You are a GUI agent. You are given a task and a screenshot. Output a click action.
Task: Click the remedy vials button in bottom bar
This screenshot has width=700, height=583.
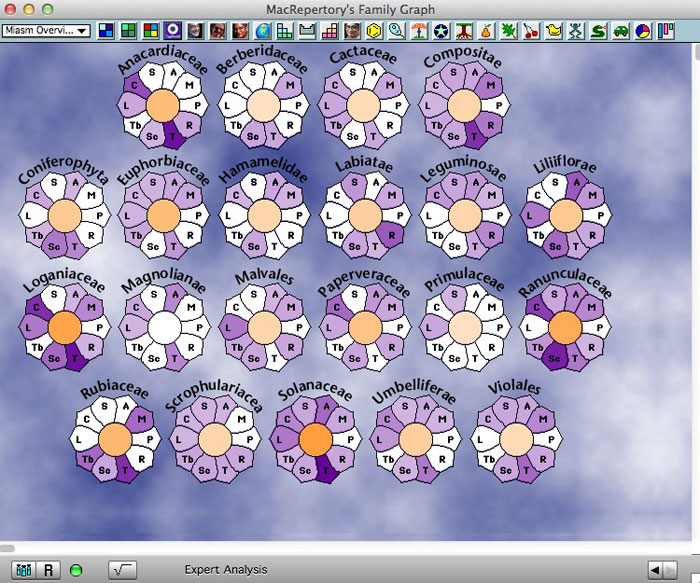click(x=23, y=570)
